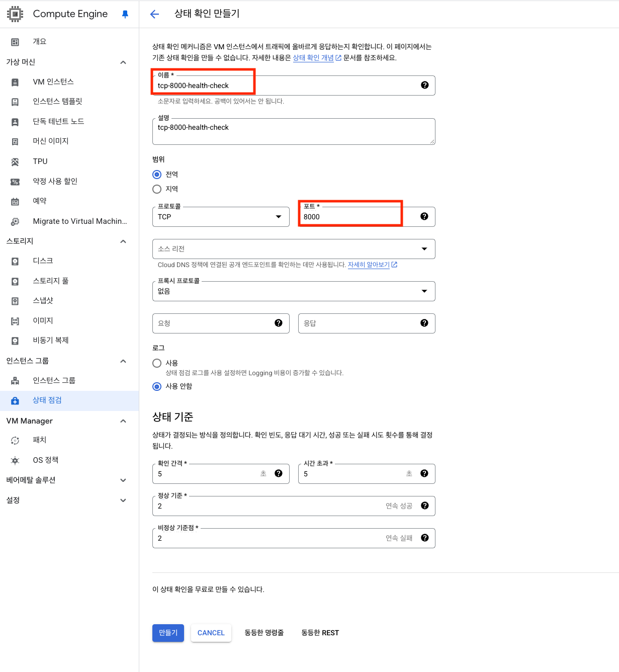This screenshot has width=619, height=672.
Task: Click the TPU icon in the sidebar
Action: tap(15, 161)
